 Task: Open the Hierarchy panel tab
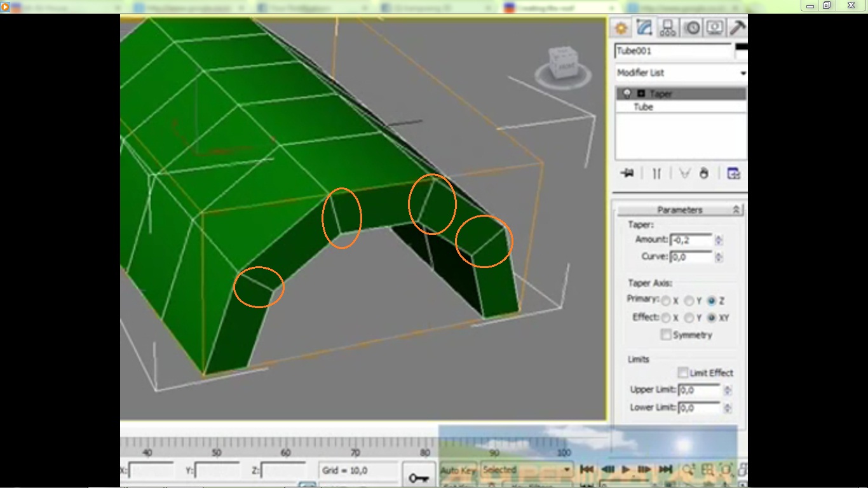tap(668, 28)
